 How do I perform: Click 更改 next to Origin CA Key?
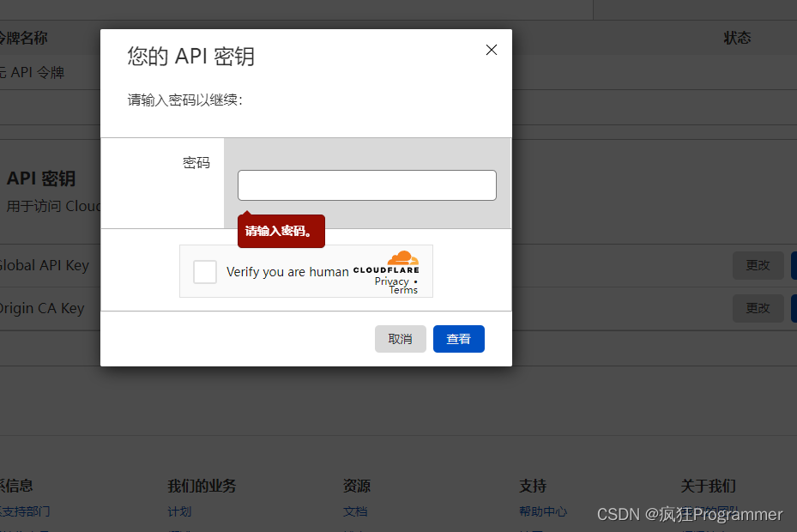pos(758,307)
